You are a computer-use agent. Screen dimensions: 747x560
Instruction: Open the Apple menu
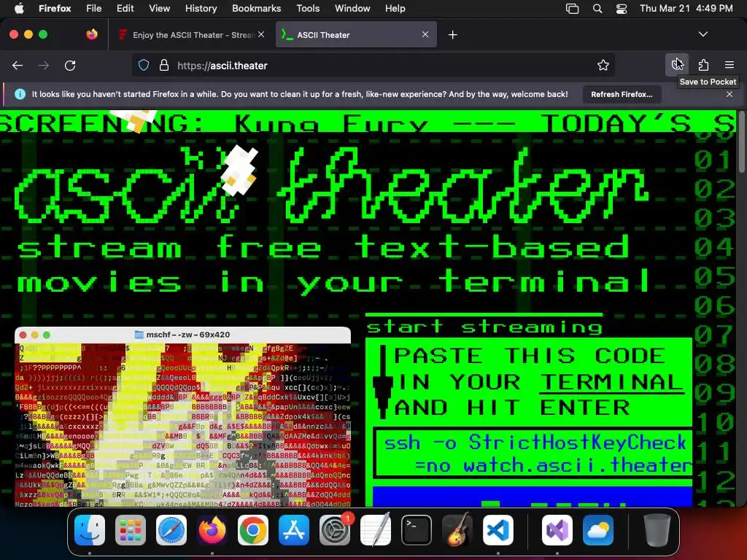pos(20,8)
